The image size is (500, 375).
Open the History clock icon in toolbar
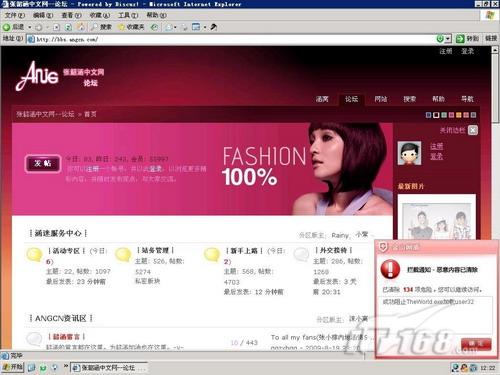(154, 27)
